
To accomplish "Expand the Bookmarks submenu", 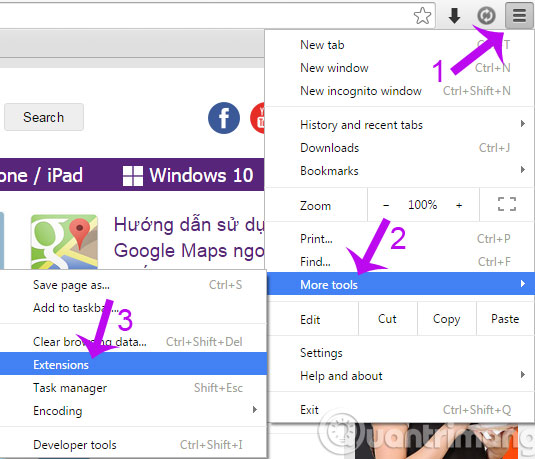I will pyautogui.click(x=399, y=171).
